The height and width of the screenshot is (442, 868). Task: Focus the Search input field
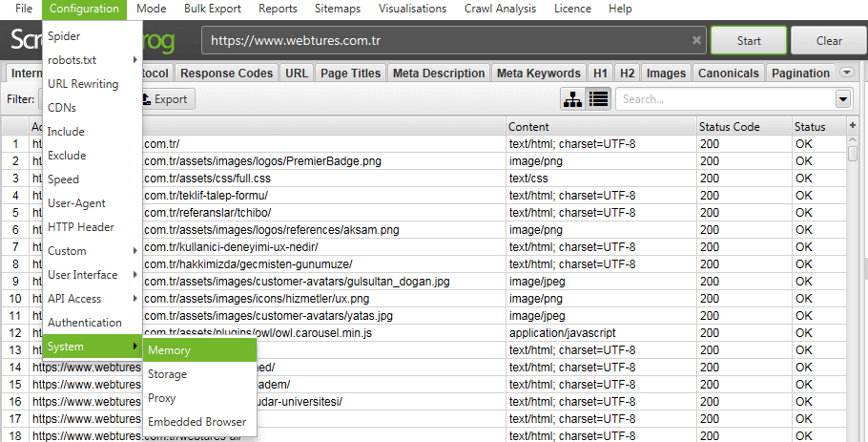coord(725,99)
